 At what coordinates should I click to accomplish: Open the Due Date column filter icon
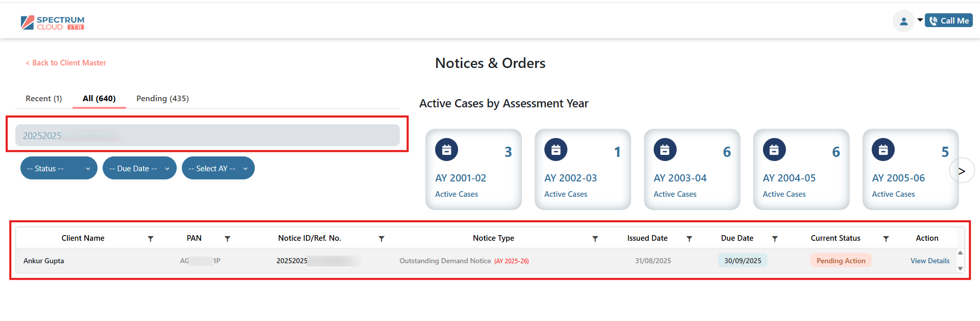click(774, 239)
